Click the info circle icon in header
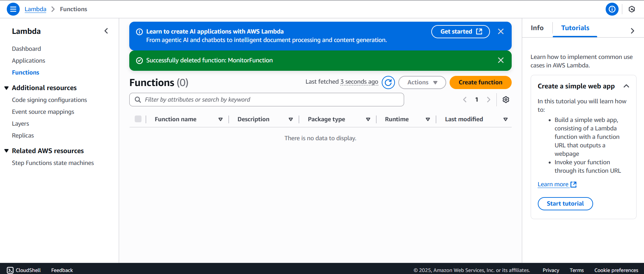Viewport: 644px width, 274px height. 612,9
